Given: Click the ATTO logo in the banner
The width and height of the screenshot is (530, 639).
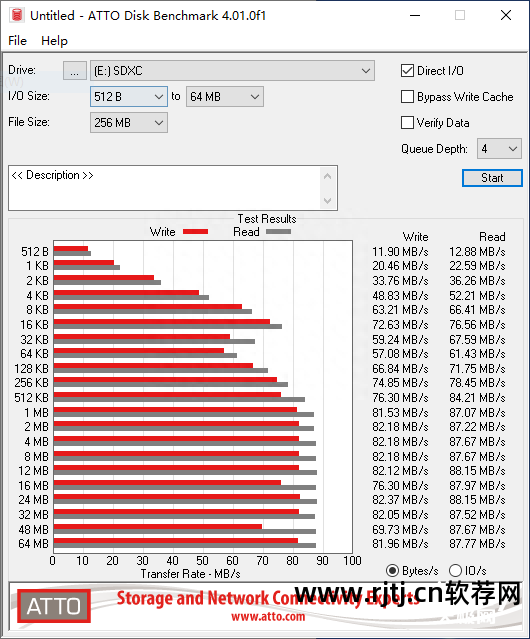Looking at the screenshot, I should click(54, 606).
